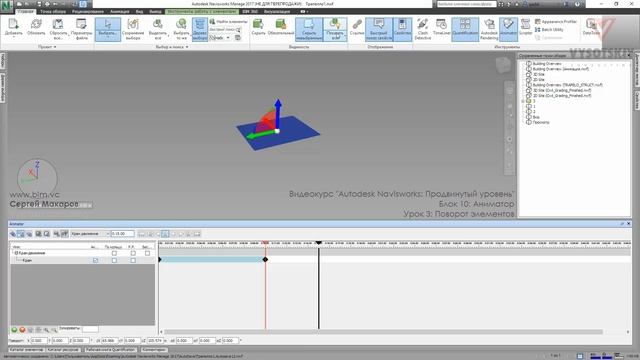Select Building Overview first saved viewpoint
The height and width of the screenshot is (360, 640).
547,64
